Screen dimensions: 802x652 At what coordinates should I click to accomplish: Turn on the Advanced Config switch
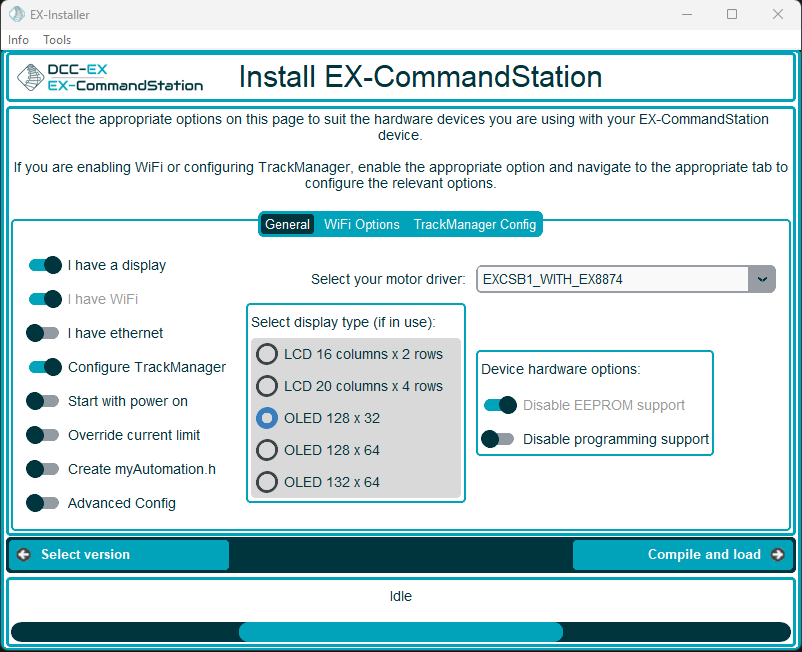click(43, 503)
